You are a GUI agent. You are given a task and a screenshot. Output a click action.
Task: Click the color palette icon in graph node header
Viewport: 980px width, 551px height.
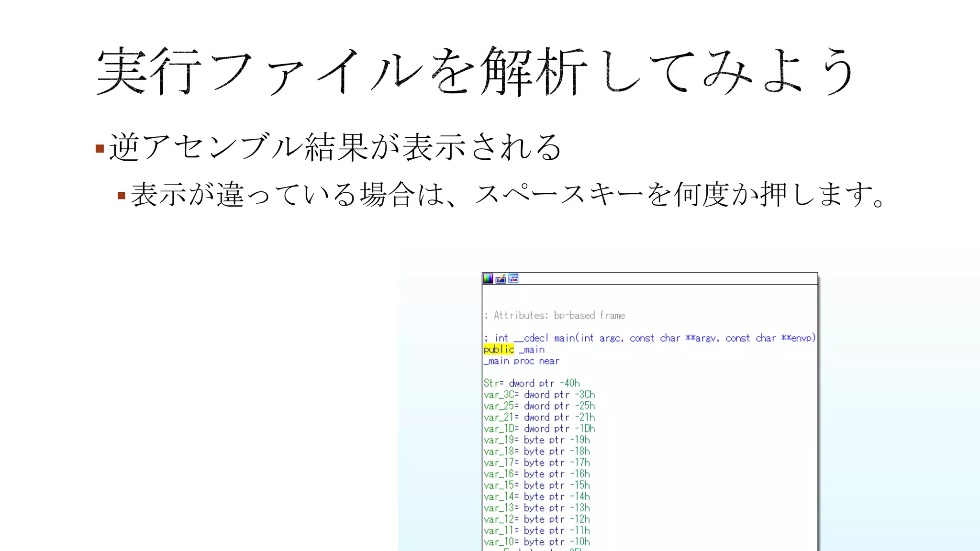point(488,279)
